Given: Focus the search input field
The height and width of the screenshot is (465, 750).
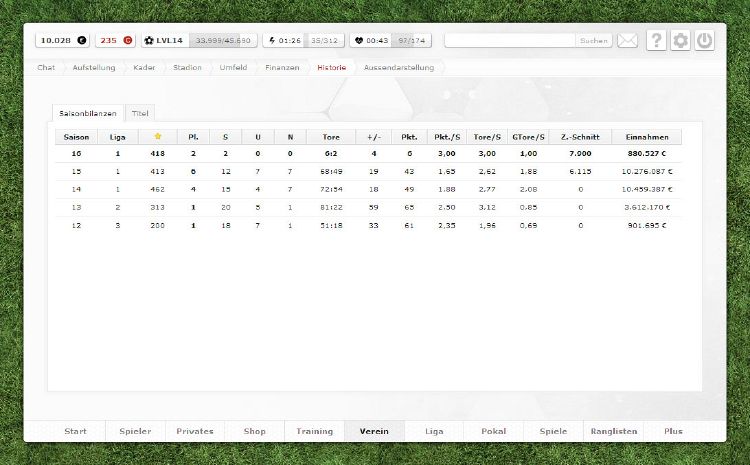Looking at the screenshot, I should click(510, 41).
